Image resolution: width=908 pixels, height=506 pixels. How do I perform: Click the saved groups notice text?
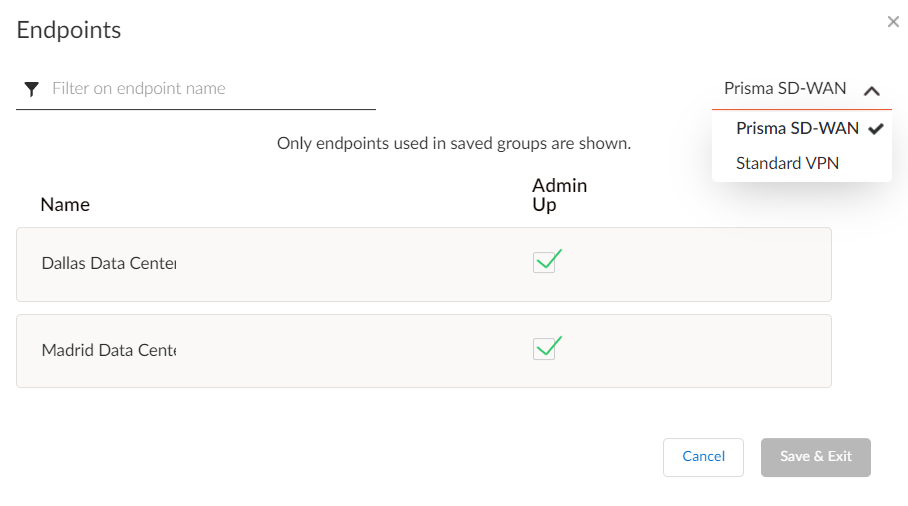(453, 143)
